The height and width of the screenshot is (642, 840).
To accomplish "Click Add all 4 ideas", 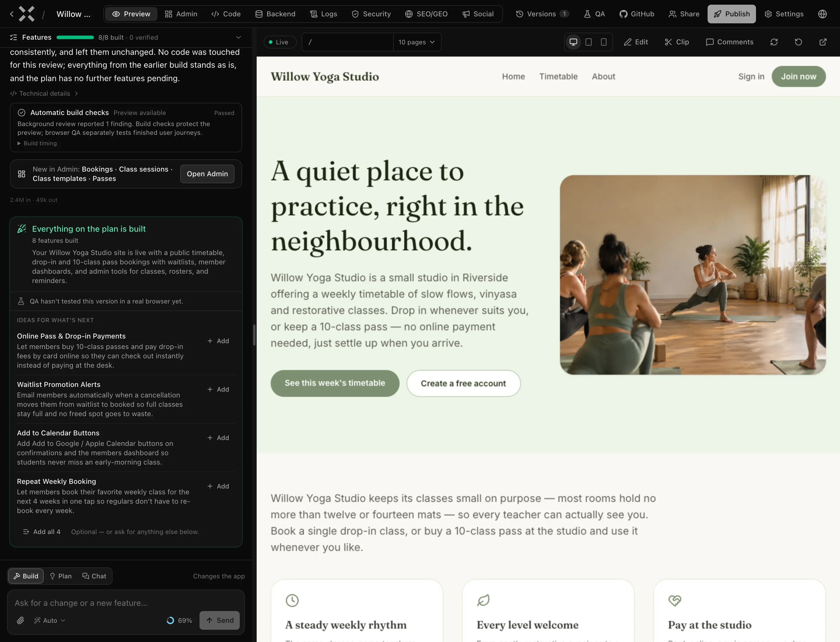I will (42, 532).
